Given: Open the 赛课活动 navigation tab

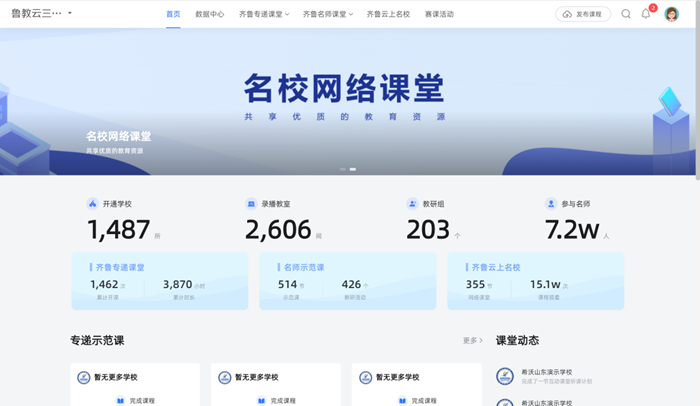Looking at the screenshot, I should point(439,14).
